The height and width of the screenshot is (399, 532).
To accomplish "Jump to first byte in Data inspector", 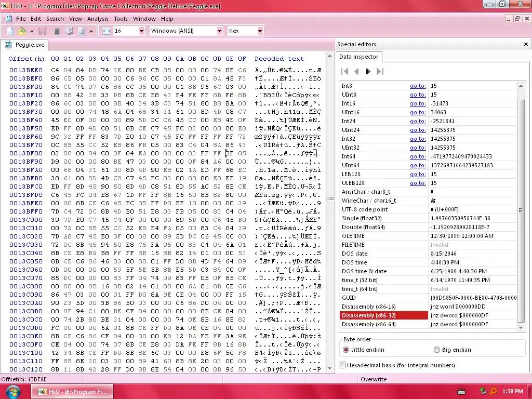I will pyautogui.click(x=345, y=71).
